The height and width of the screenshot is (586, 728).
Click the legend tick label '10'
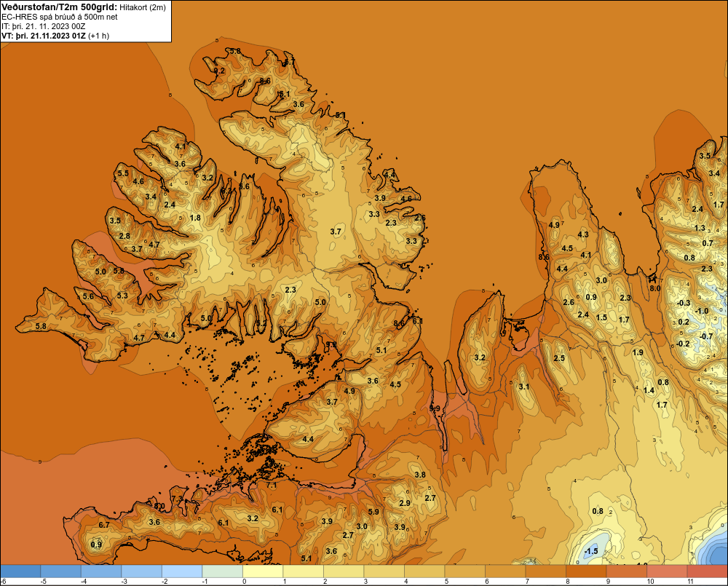650,582
